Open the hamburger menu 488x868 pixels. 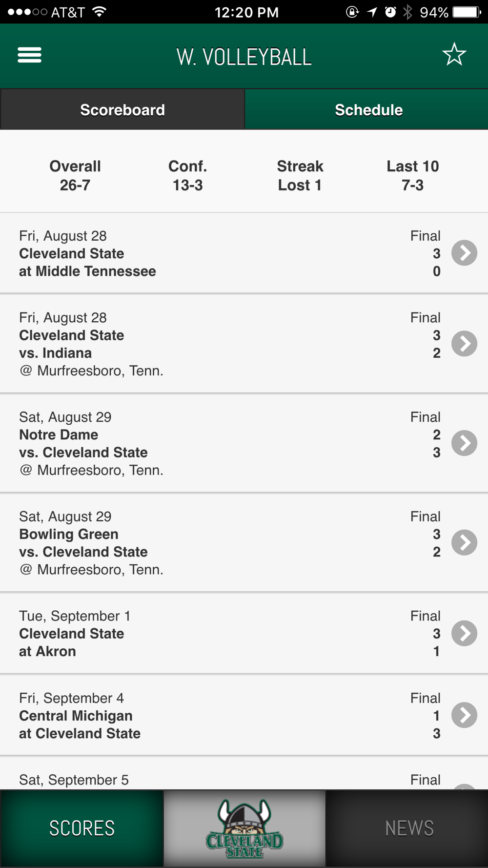tap(29, 55)
